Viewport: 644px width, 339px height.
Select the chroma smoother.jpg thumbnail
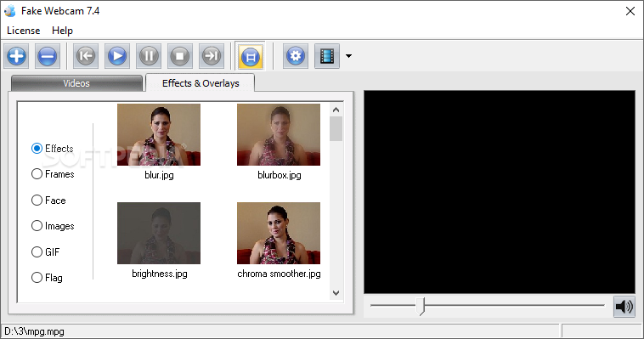pos(279,233)
